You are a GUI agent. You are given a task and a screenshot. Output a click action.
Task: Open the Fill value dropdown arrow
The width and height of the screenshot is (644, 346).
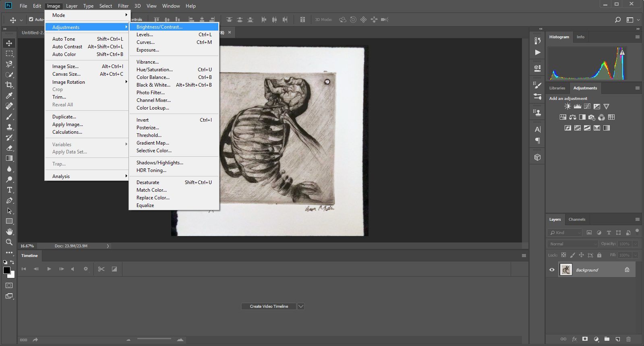(636, 255)
